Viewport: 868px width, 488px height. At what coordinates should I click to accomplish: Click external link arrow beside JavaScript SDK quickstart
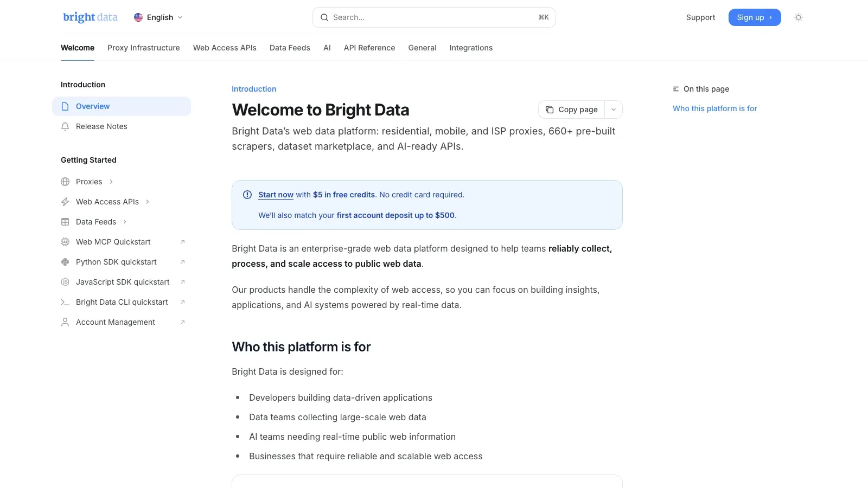pyautogui.click(x=183, y=282)
